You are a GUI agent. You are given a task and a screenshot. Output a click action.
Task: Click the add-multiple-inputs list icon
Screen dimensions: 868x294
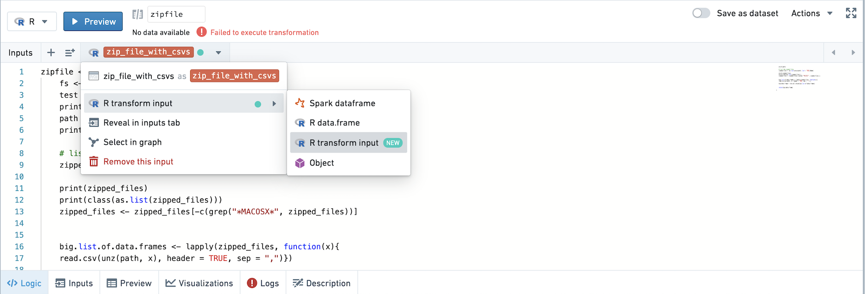pyautogui.click(x=70, y=53)
